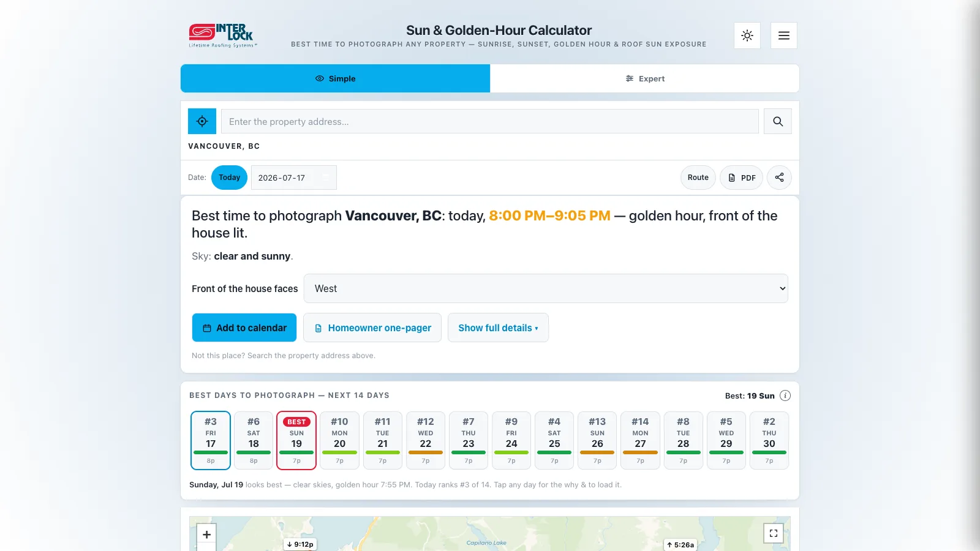The image size is (980, 551).
Task: Export the PDF report
Action: [x=741, y=178]
